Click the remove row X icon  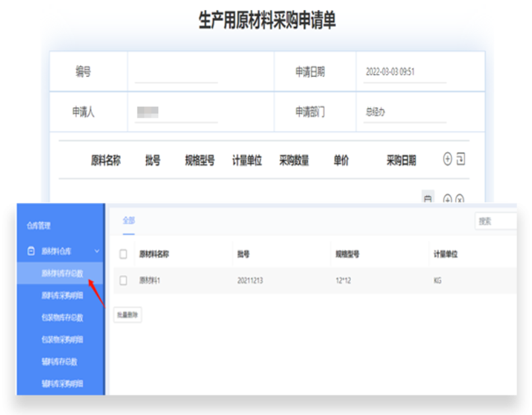point(460,199)
